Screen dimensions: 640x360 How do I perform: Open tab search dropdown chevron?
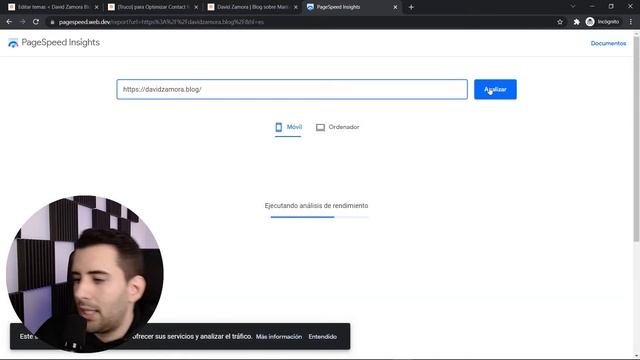(573, 7)
